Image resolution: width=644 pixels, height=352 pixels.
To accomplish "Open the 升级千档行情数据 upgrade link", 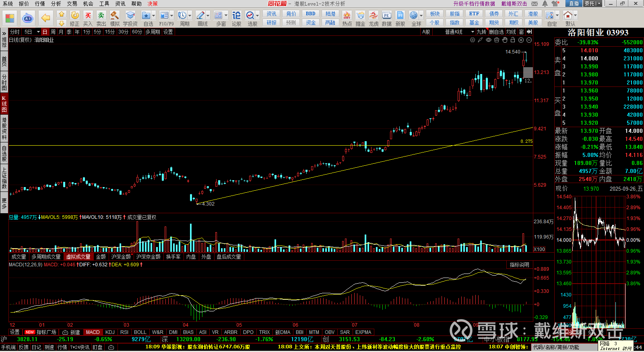I will point(474,4).
